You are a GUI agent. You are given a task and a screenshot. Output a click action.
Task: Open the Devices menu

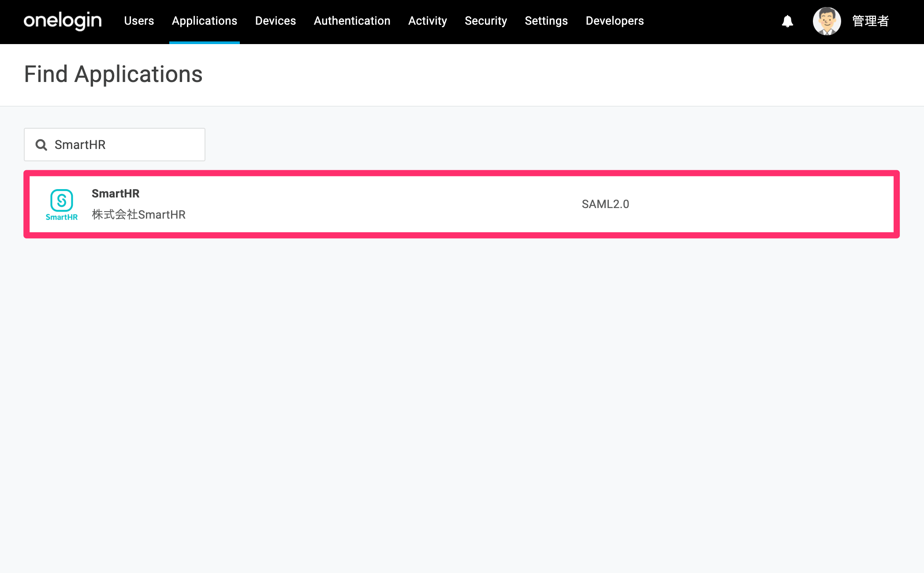[x=276, y=21]
